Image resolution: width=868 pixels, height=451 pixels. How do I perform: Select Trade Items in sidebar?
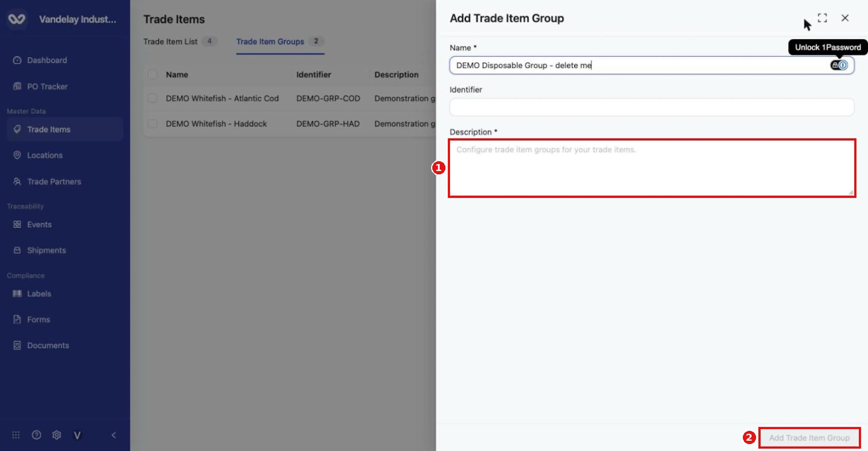coord(64,129)
